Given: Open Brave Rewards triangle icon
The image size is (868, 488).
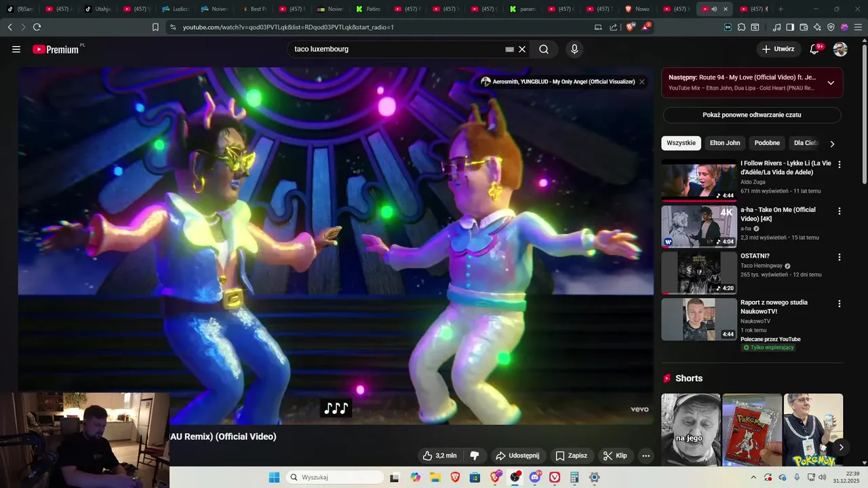Looking at the screenshot, I should (x=646, y=27).
